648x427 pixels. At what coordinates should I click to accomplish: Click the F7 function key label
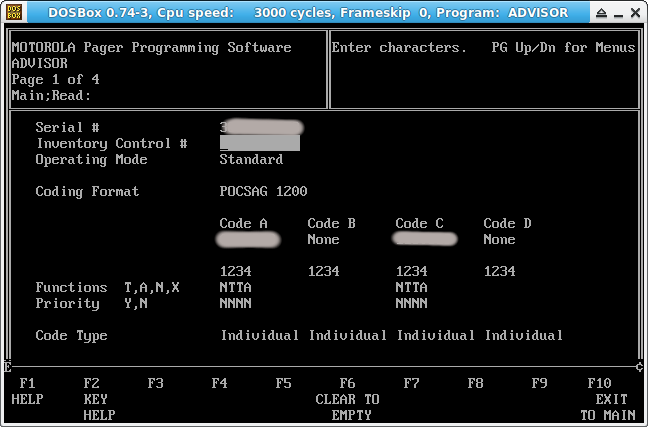pyautogui.click(x=411, y=383)
